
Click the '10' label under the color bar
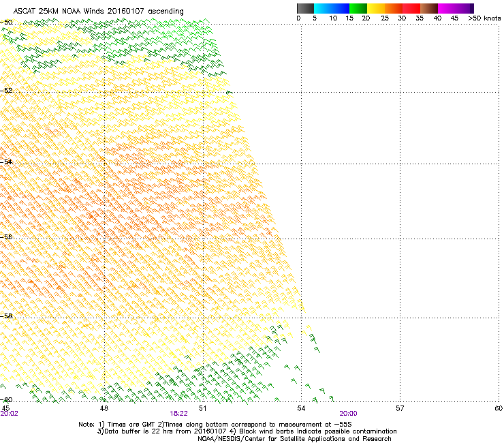pyautogui.click(x=333, y=18)
